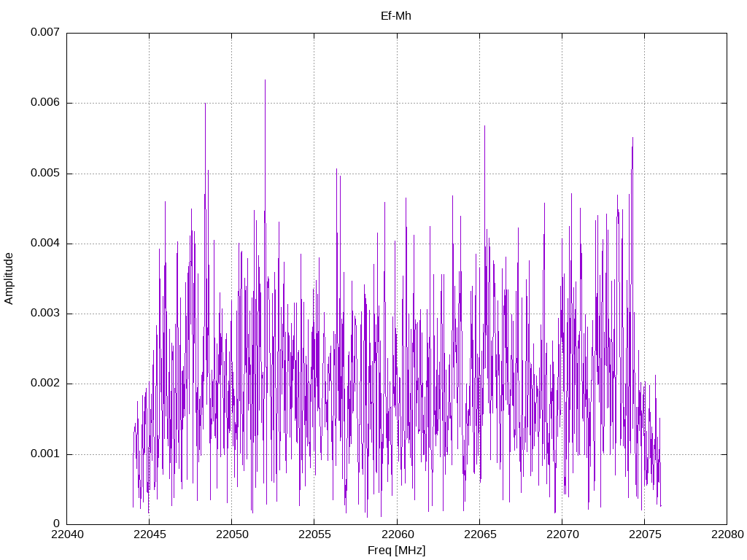Click y-axis tick label 0.006
The width and height of the screenshot is (747, 560).
pos(45,102)
